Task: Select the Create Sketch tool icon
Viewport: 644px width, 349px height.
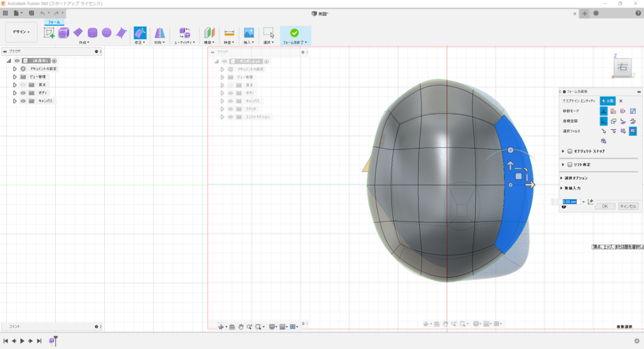Action: point(49,33)
